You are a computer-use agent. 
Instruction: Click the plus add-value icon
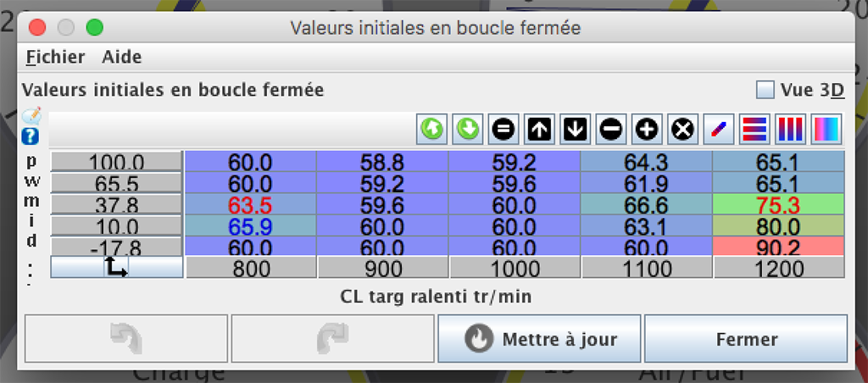tap(647, 130)
